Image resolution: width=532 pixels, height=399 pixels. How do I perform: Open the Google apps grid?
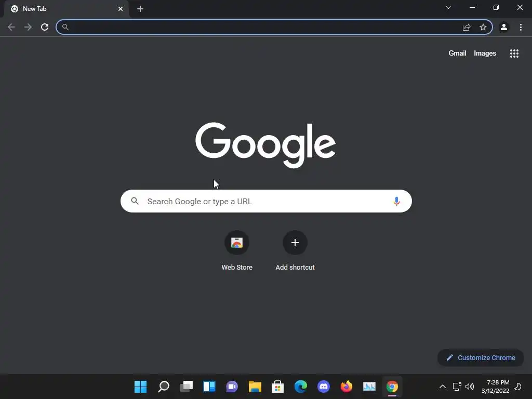pos(514,54)
